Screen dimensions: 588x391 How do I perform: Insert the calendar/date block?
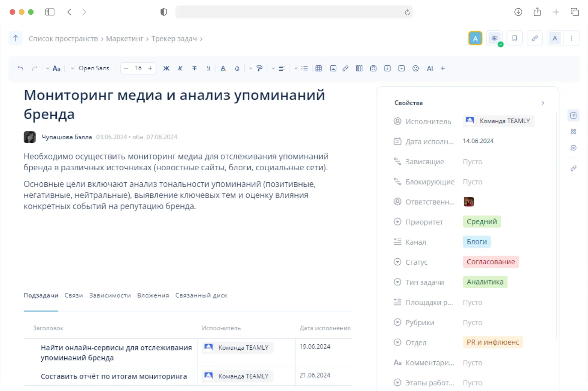point(373,68)
